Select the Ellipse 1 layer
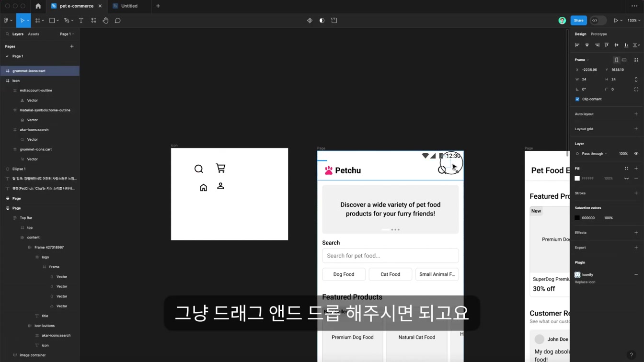This screenshot has height=362, width=644. coord(40,169)
